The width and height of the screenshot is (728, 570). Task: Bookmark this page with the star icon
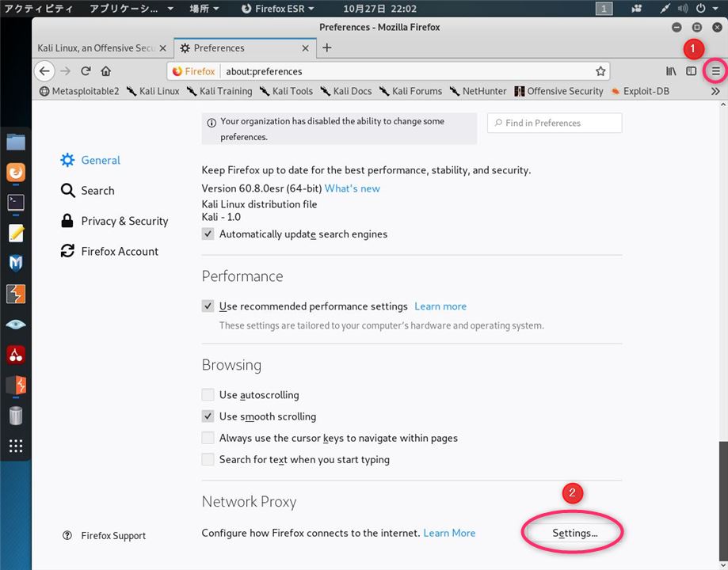click(600, 71)
